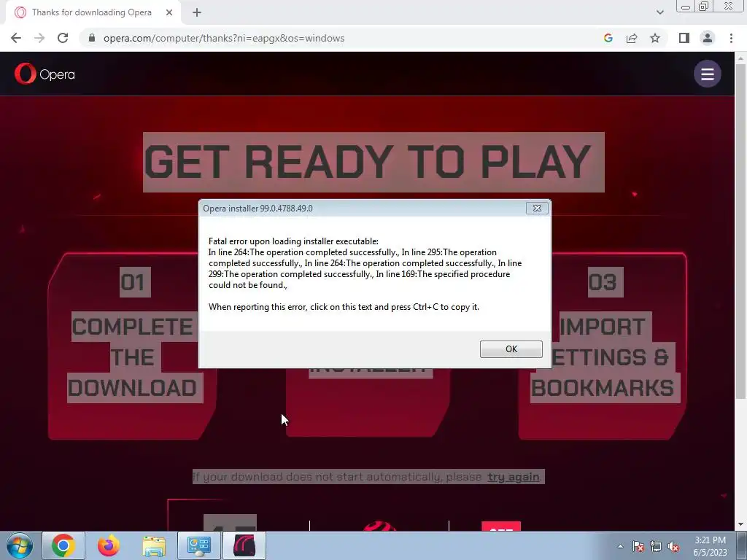Open the Windows Start menu
747x560 pixels.
coord(20,545)
